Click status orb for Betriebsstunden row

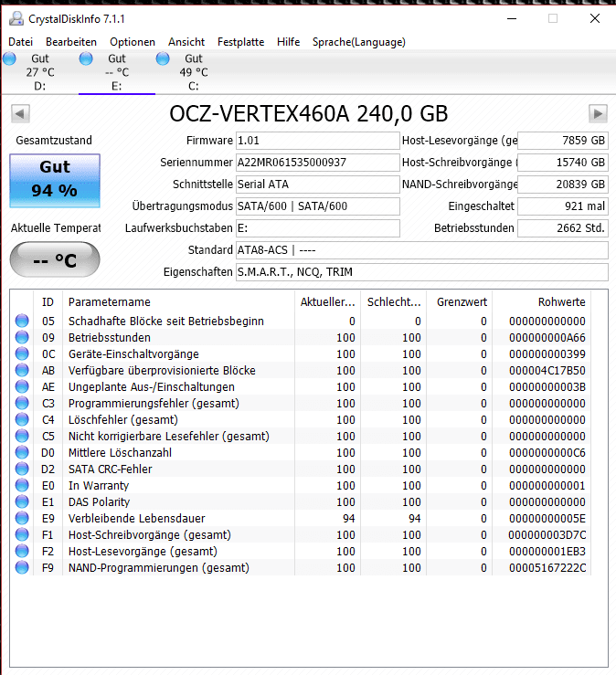pyautogui.click(x=22, y=337)
